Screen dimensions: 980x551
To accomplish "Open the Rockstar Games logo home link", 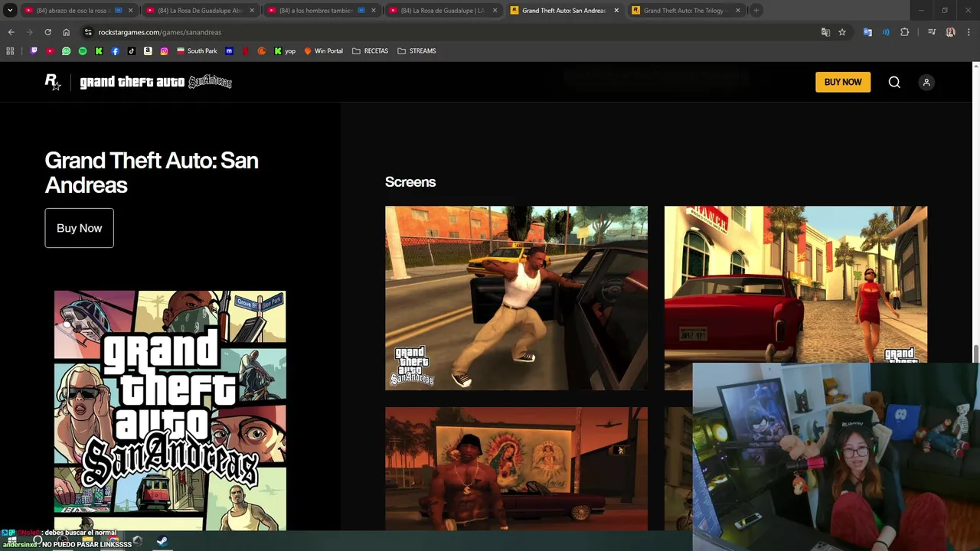I will tap(52, 83).
